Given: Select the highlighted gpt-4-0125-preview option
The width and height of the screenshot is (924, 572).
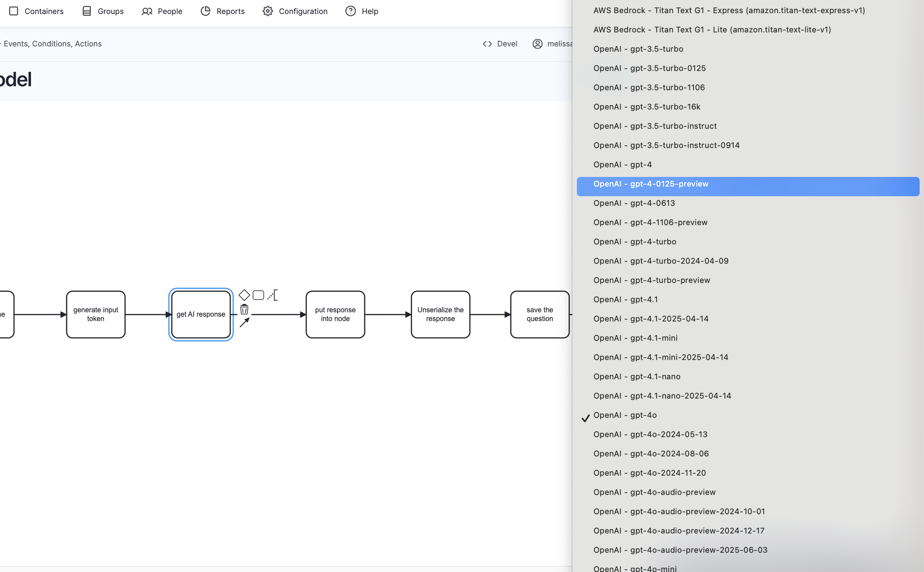Looking at the screenshot, I should 651,184.
